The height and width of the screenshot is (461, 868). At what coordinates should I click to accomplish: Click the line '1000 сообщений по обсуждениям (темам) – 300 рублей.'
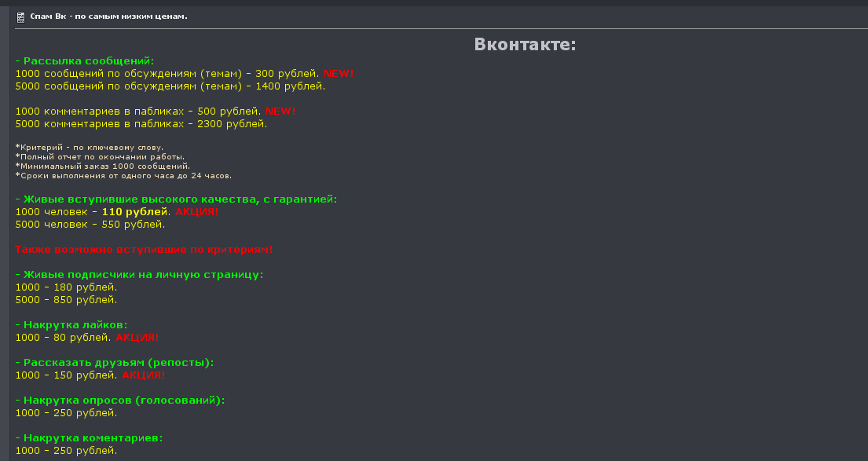pos(167,74)
